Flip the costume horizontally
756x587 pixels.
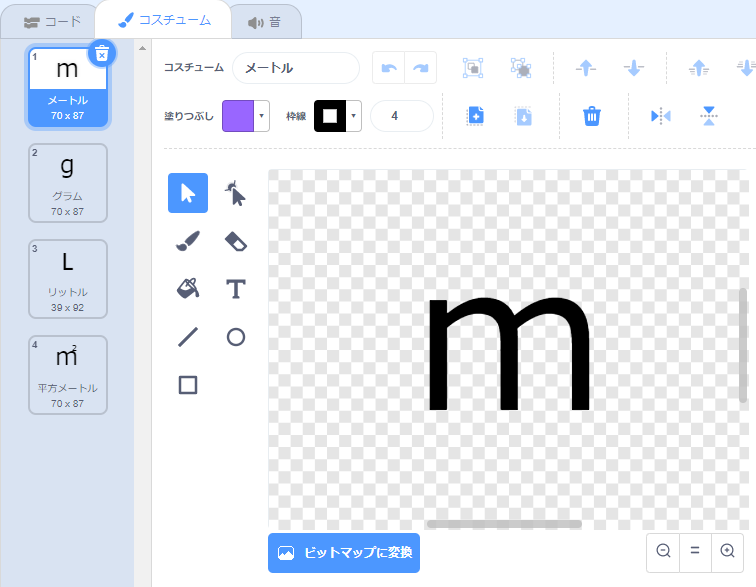coord(660,116)
